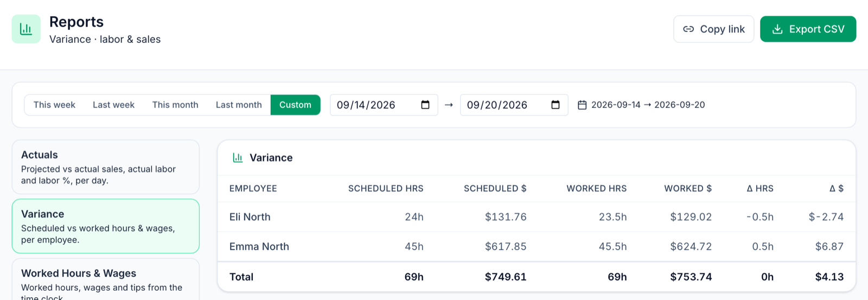This screenshot has width=868, height=300.
Task: Click the EMPLOYEE column header
Action: click(x=253, y=189)
